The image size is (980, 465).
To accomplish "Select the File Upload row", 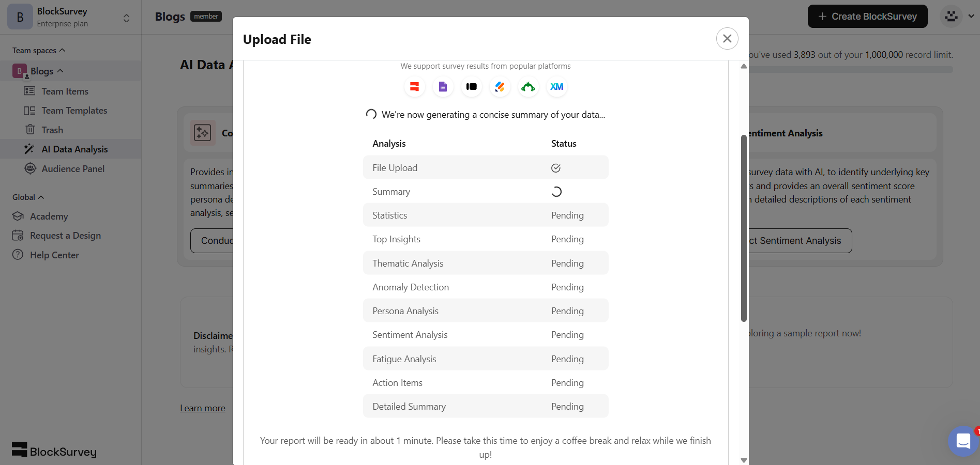I will pyautogui.click(x=486, y=167).
